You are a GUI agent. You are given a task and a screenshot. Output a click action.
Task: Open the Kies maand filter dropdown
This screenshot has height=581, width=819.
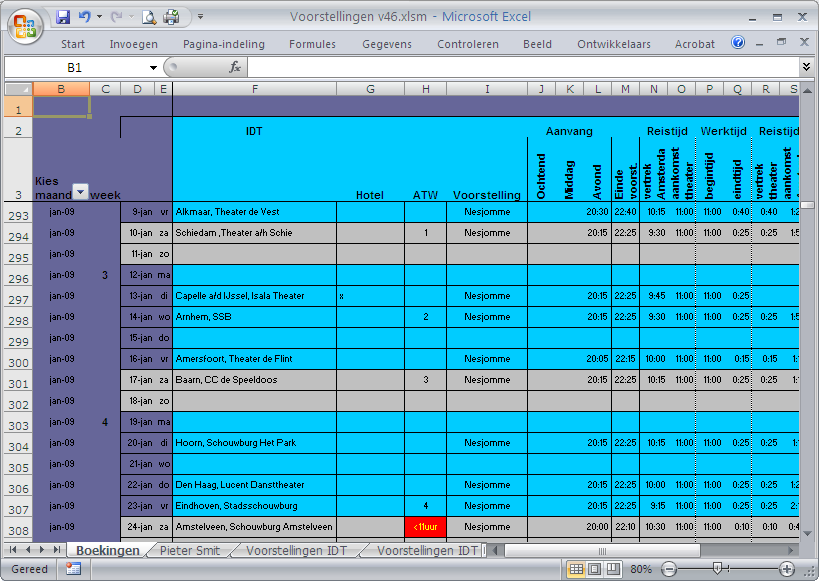coord(80,191)
